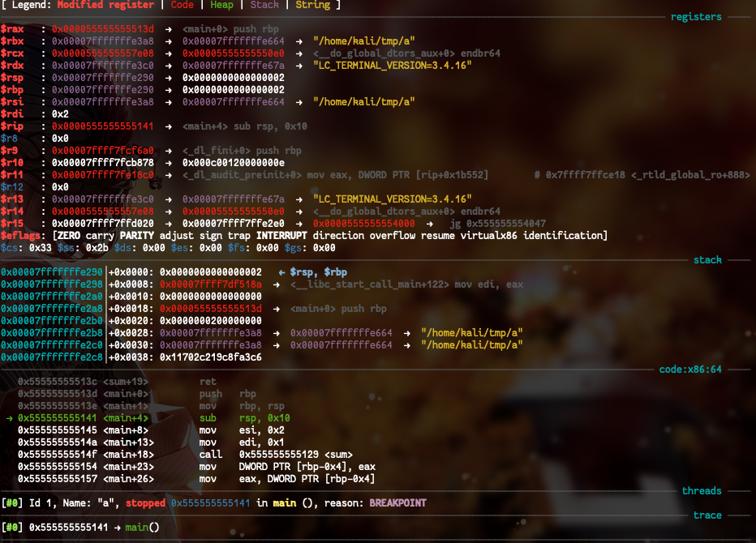Click stack address 0x00007fffffffe290
756x543 pixels.
(x=52, y=272)
